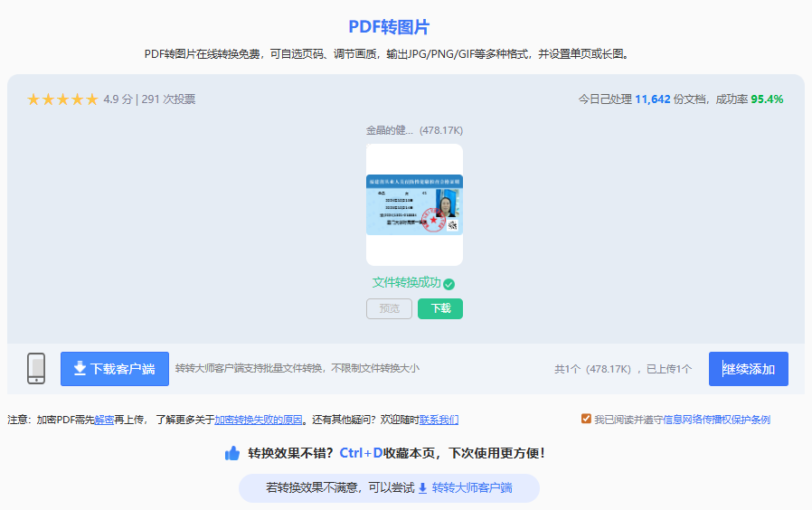The width and height of the screenshot is (812, 510).
Task: Click the greyed 预览 button
Action: pyautogui.click(x=389, y=308)
